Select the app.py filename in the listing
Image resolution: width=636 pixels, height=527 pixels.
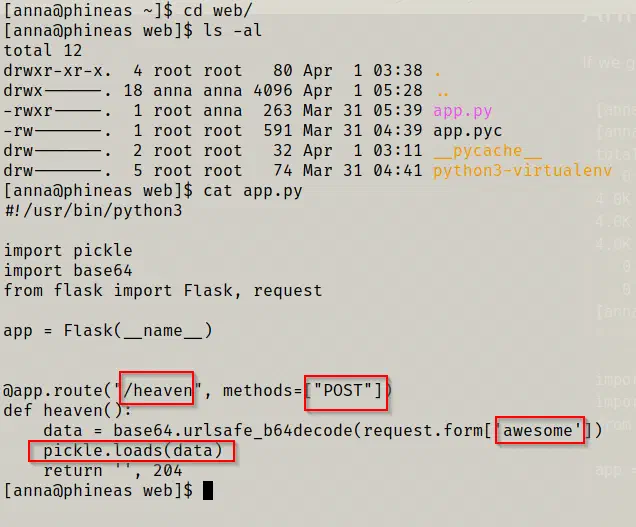coord(462,111)
